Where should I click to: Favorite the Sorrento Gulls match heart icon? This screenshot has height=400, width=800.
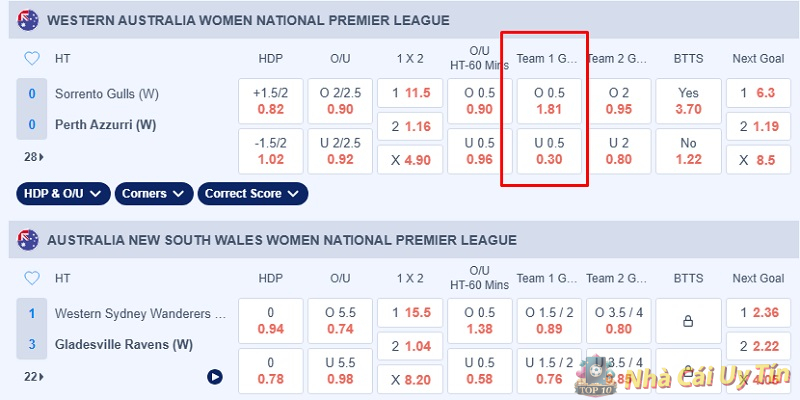(32, 58)
